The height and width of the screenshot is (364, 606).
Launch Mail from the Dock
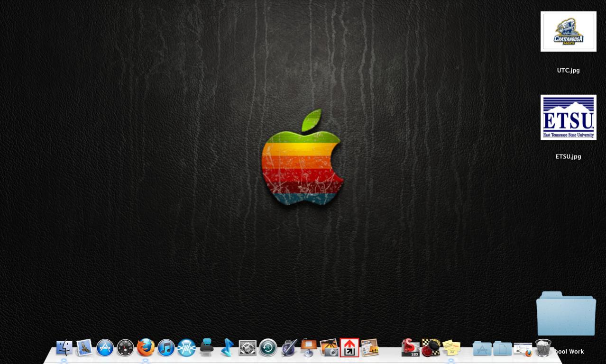(84, 348)
